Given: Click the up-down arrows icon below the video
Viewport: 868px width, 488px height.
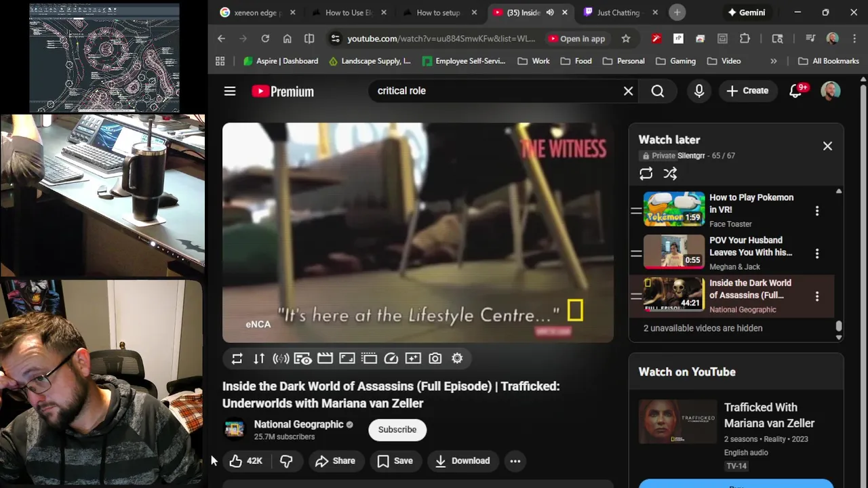Looking at the screenshot, I should [259, 359].
